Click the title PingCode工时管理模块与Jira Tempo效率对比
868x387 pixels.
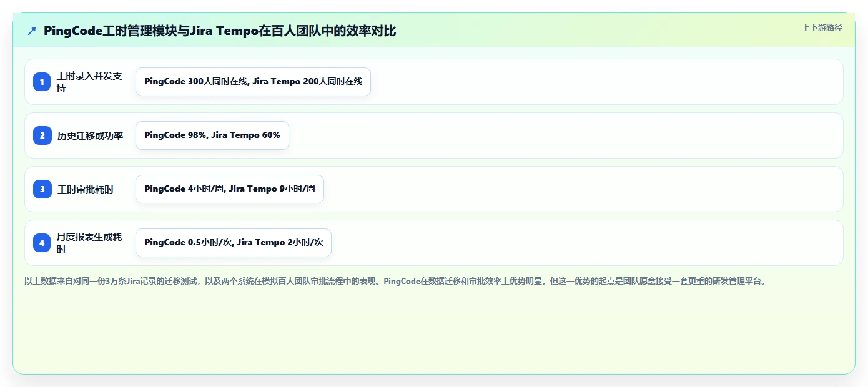pyautogui.click(x=220, y=31)
